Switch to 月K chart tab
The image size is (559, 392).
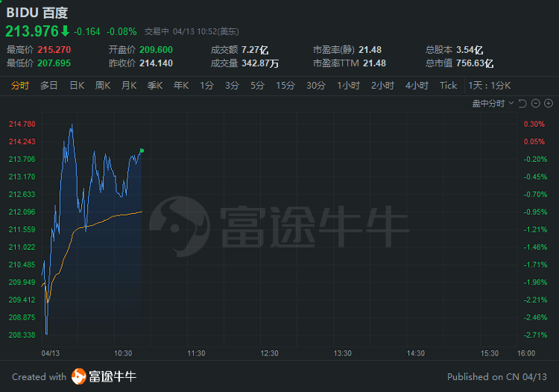(x=129, y=86)
